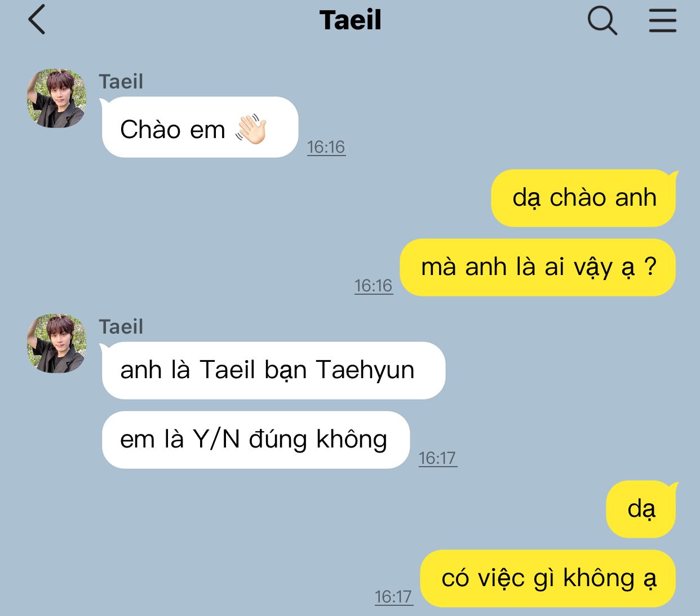Viewport: 700px width, 616px height.
Task: Open chat search with the magnifier icon
Action: [602, 21]
